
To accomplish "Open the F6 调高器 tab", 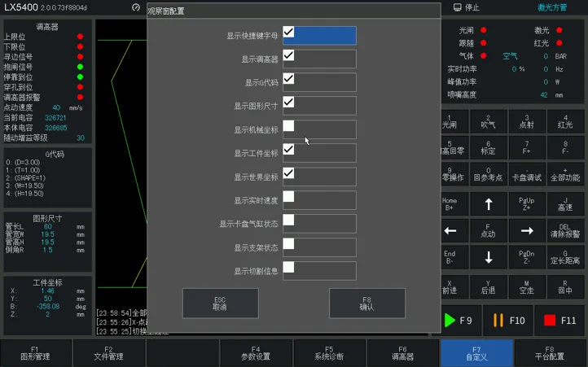I will point(403,353).
